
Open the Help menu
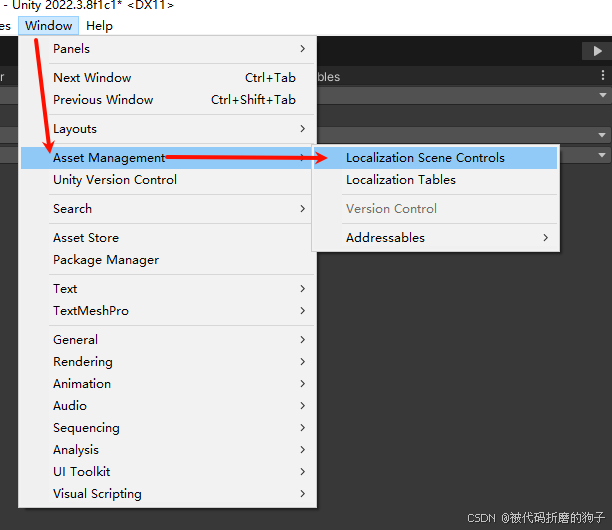99,26
